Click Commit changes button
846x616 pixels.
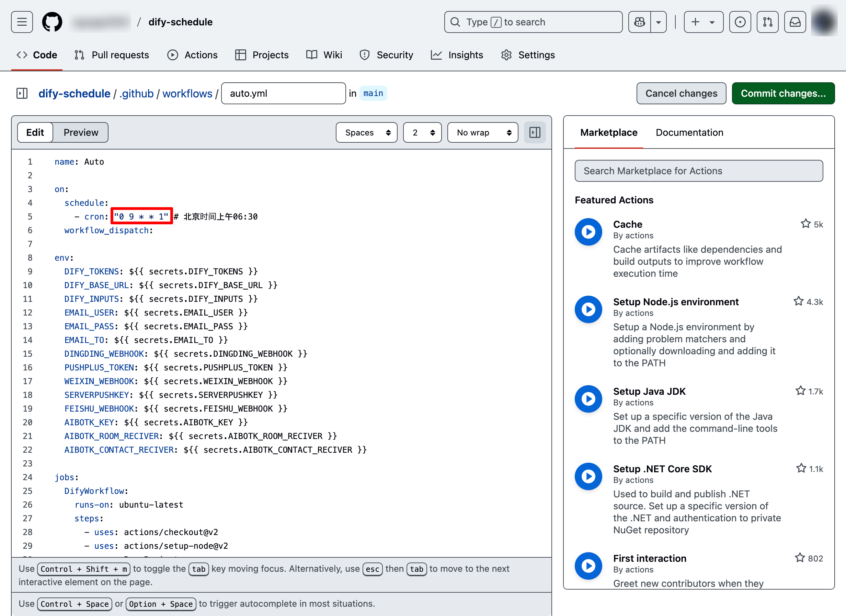(x=782, y=93)
